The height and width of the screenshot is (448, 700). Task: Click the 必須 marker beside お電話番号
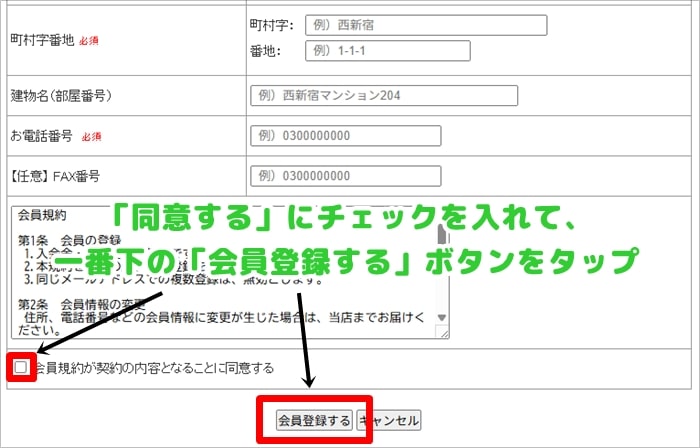coord(91,137)
